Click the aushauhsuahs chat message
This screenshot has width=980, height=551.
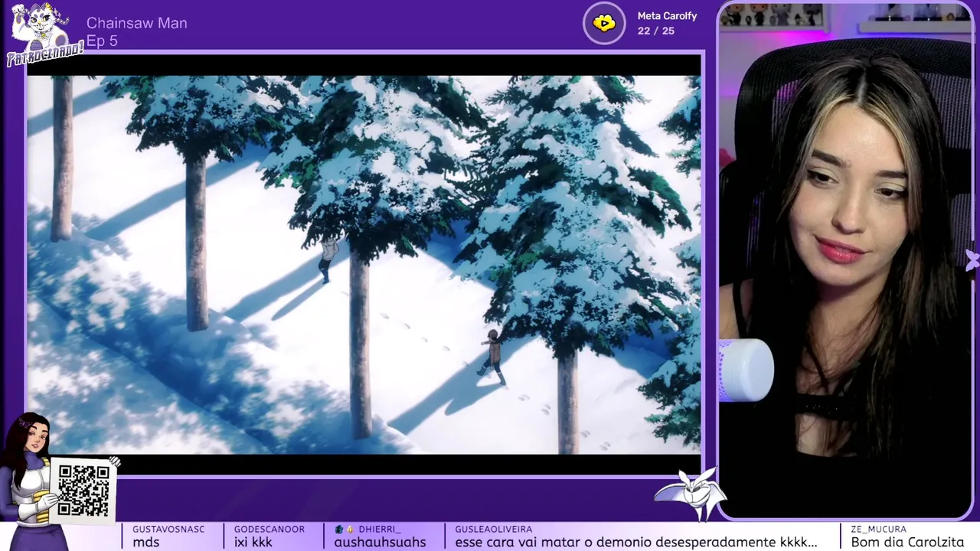(x=380, y=542)
